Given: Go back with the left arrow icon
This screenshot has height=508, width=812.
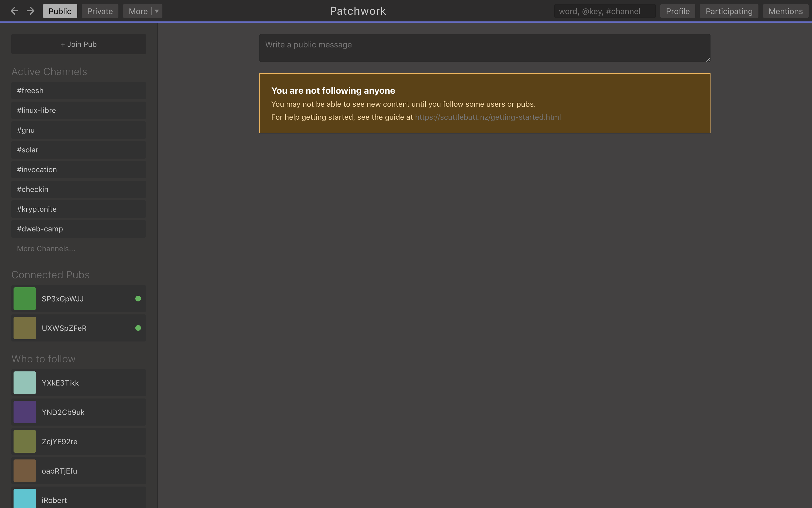Looking at the screenshot, I should tap(14, 11).
